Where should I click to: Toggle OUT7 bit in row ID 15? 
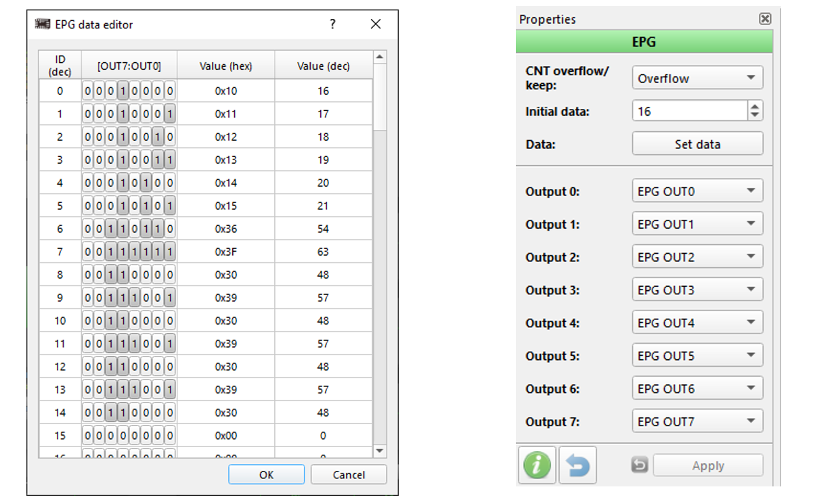tap(88, 436)
